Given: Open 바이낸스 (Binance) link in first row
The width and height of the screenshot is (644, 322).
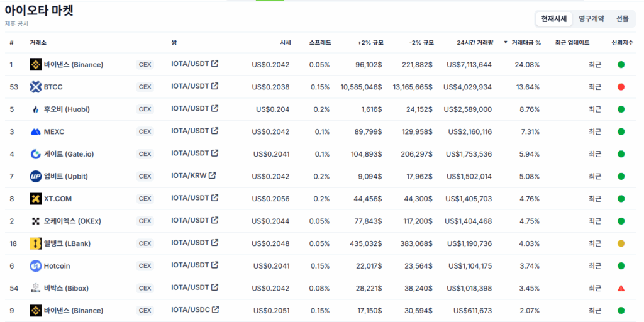Looking at the screenshot, I should 74,65.
